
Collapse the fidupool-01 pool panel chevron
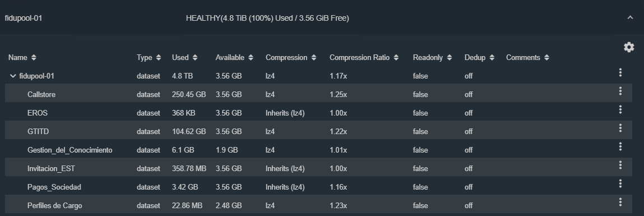tap(630, 18)
